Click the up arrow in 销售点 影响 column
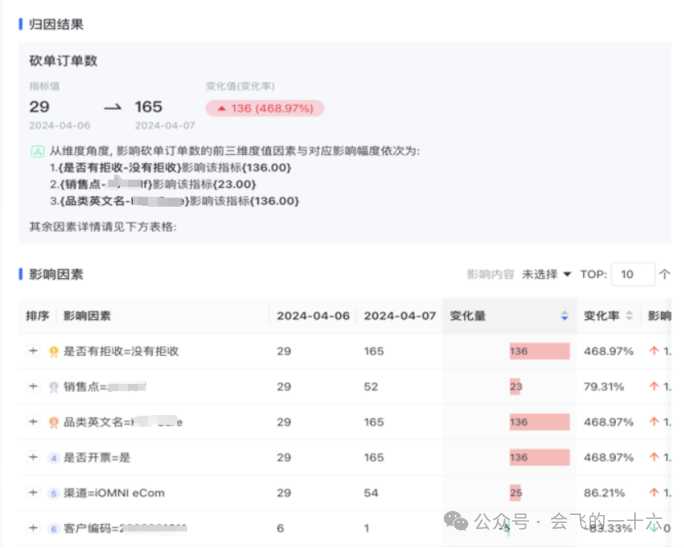Image resolution: width=684 pixels, height=548 pixels. (654, 386)
